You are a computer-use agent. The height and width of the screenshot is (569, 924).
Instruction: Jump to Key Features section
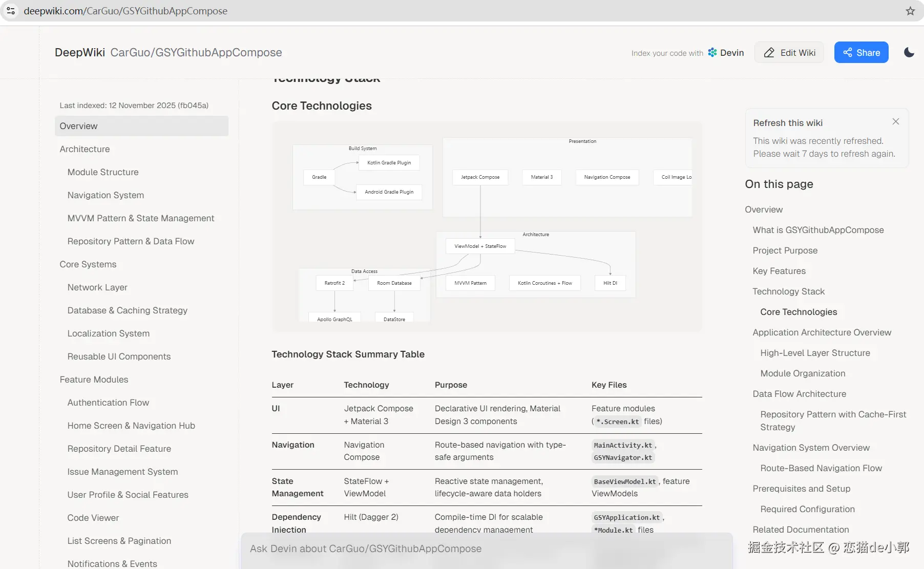tap(779, 271)
